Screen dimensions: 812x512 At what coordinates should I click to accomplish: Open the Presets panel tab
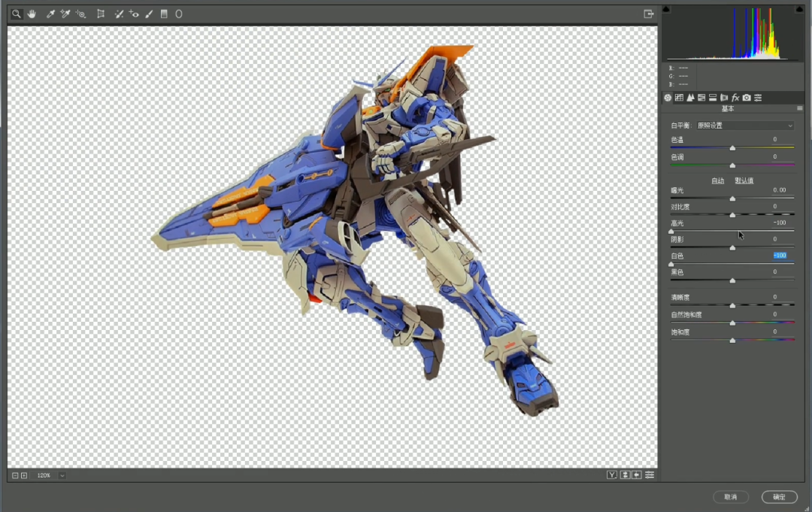pyautogui.click(x=758, y=97)
